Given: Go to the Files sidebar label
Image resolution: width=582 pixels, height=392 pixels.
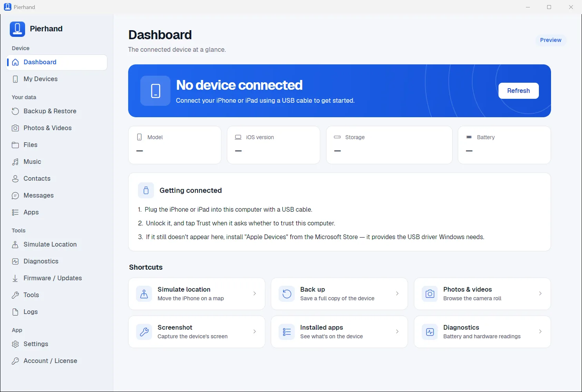Looking at the screenshot, I should [31, 145].
